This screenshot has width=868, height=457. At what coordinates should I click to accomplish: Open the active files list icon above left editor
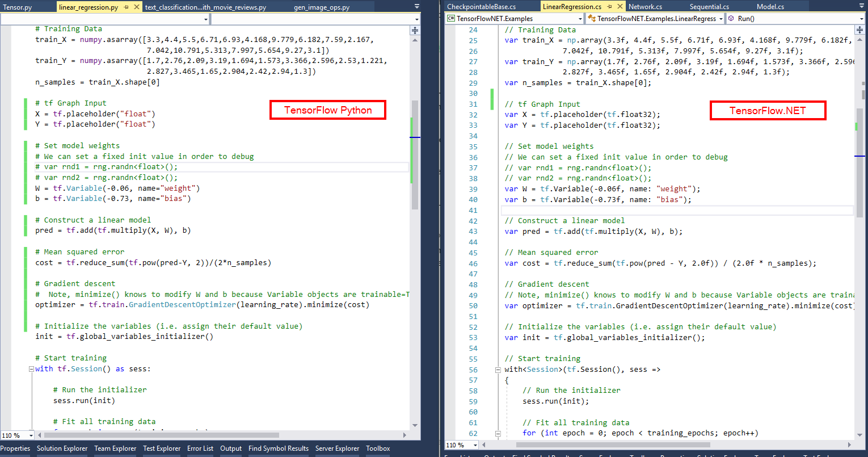pos(417,6)
